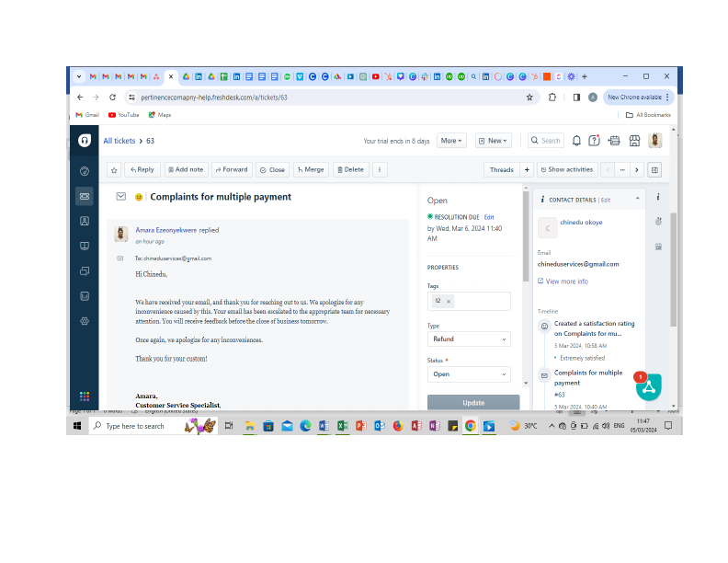728x563 pixels.
Task: Click Add note button
Action: (x=186, y=170)
